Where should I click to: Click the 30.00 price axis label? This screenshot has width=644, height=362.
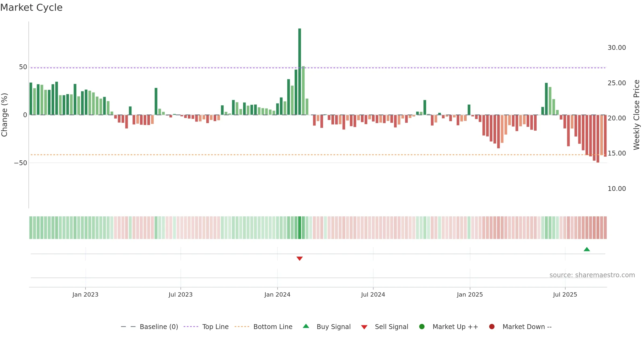pos(617,47)
